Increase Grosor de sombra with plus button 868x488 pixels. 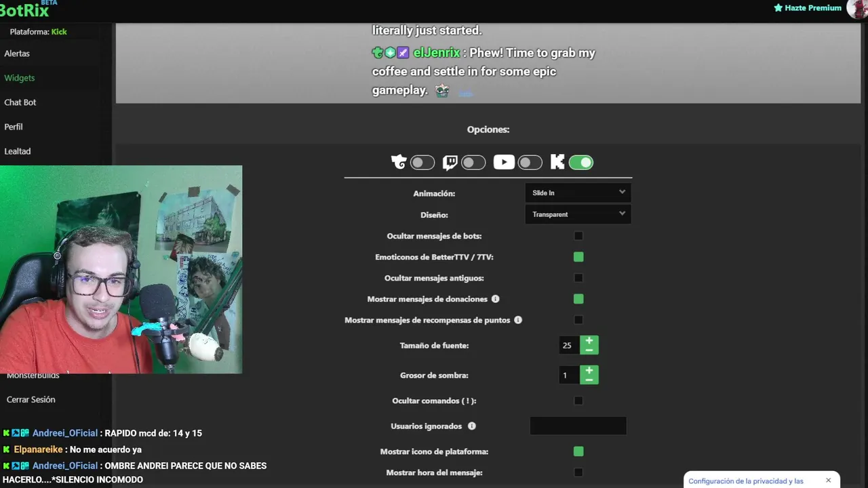point(589,371)
